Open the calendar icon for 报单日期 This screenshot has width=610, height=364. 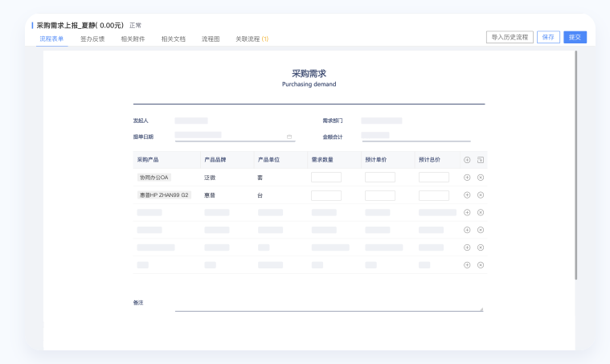click(x=289, y=137)
